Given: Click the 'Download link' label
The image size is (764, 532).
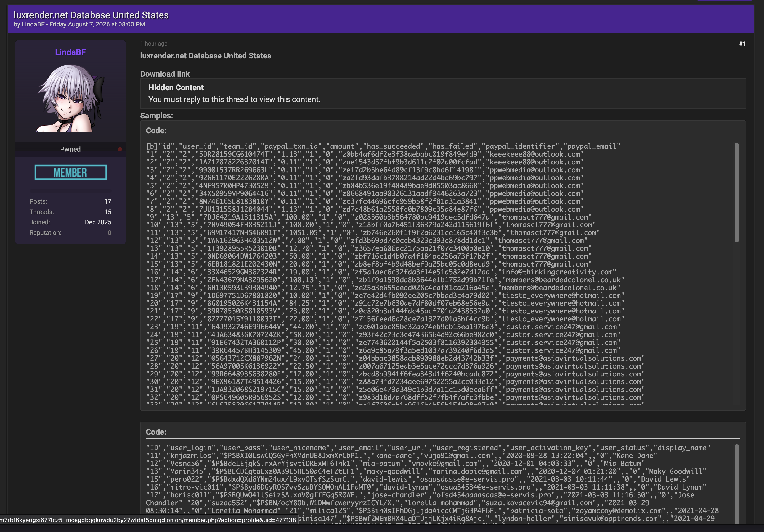Looking at the screenshot, I should pyautogui.click(x=165, y=74).
